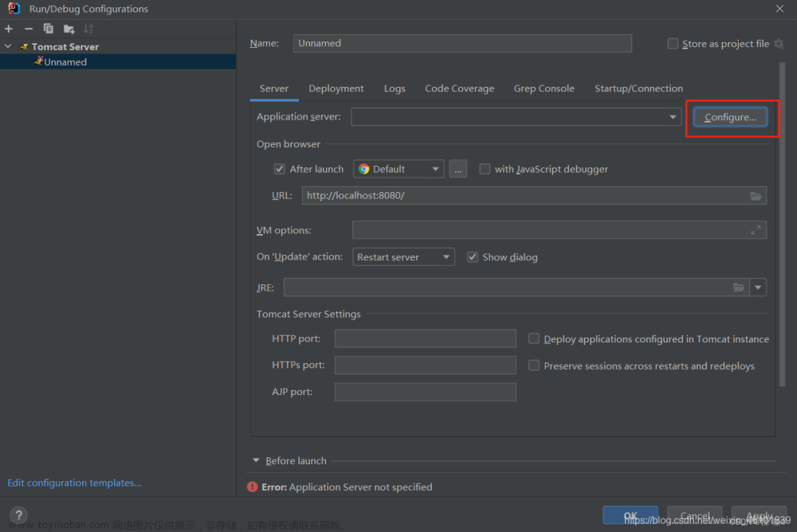Screen dimensions: 797x532
Task: Open the Grep Console tab
Action: click(x=544, y=88)
